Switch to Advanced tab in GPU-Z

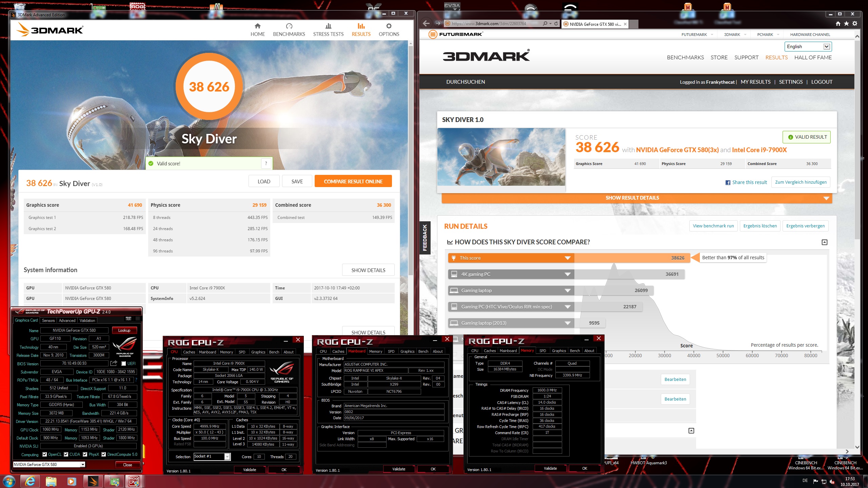click(67, 320)
